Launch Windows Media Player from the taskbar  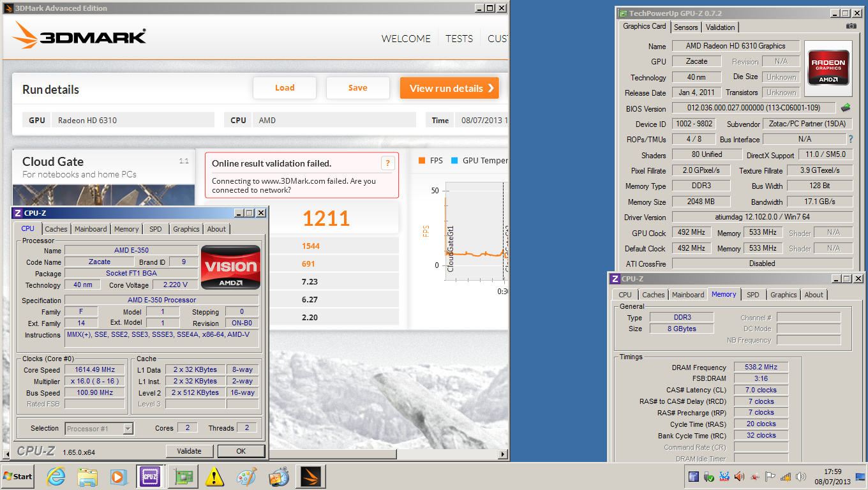coord(118,477)
